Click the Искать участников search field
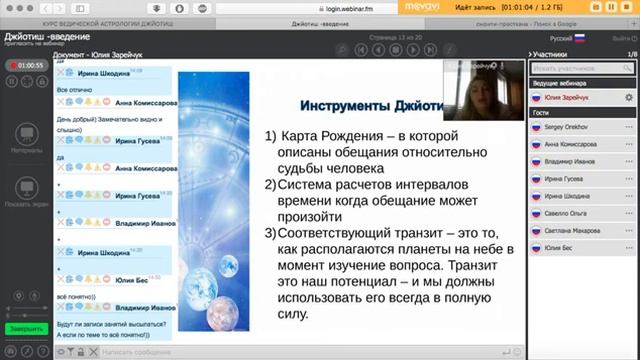Viewport: 640px width, 360px height. click(582, 68)
